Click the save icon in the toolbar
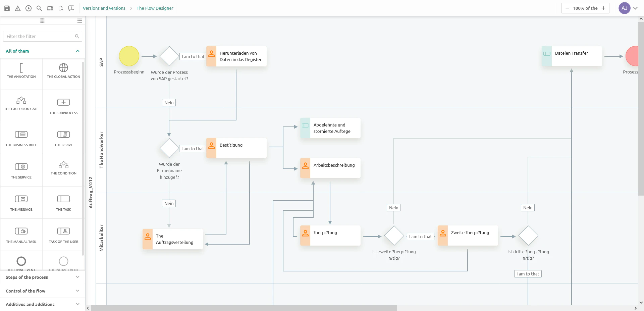 [x=7, y=8]
